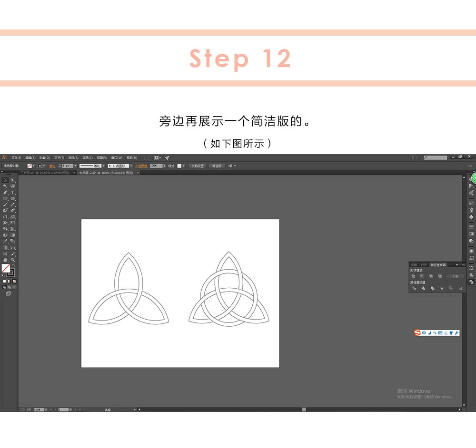
Task: Select the Pen tool
Action: tap(5, 192)
